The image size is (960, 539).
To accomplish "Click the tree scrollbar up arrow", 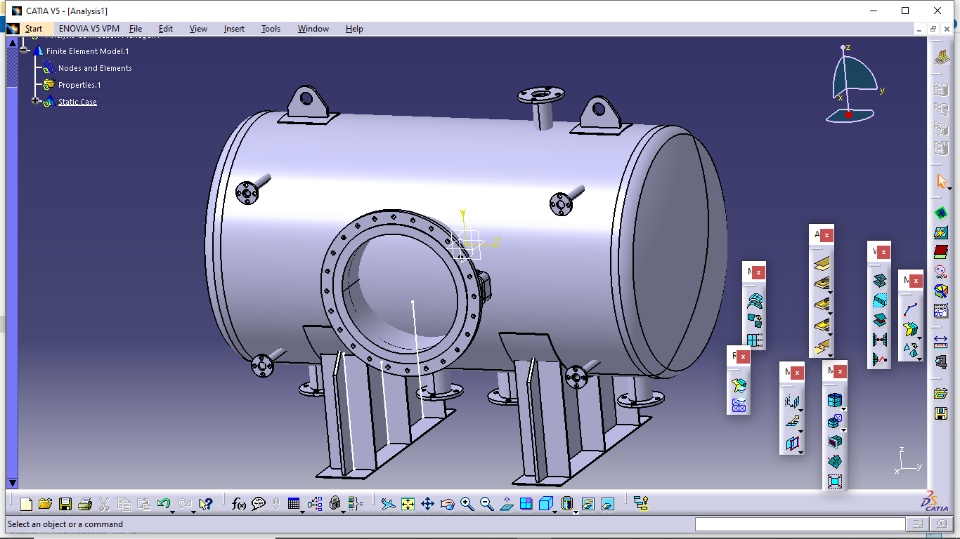I will (x=12, y=43).
